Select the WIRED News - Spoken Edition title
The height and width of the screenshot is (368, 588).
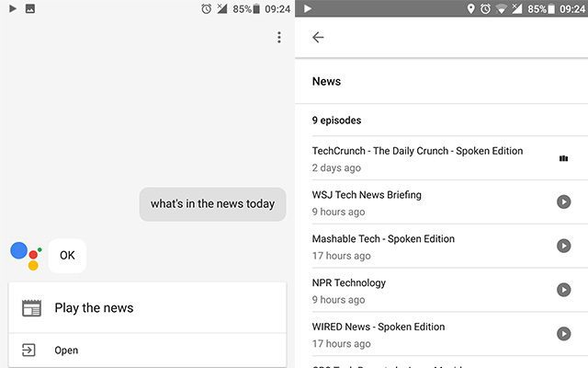[379, 327]
